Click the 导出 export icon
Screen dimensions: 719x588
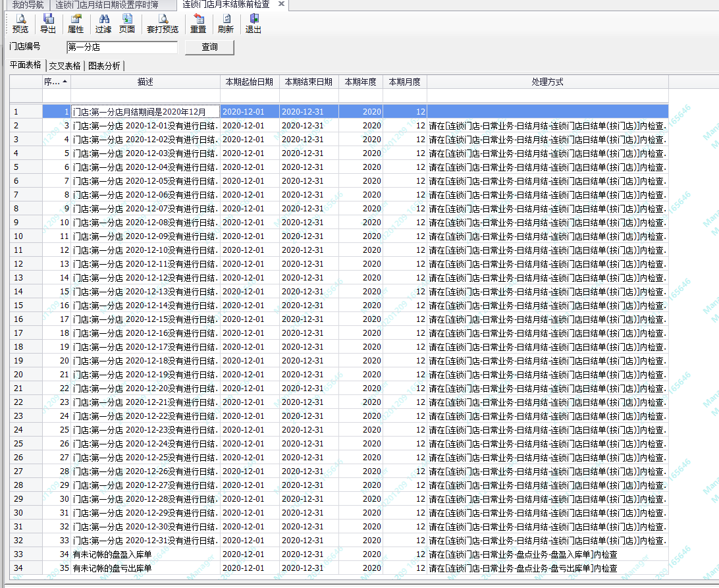coord(47,24)
